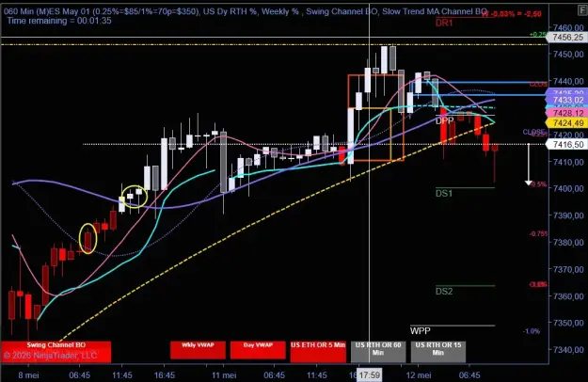This screenshot has height=382, width=588.
Task: Click the 7350,00 price axis label
Action: (x=567, y=323)
